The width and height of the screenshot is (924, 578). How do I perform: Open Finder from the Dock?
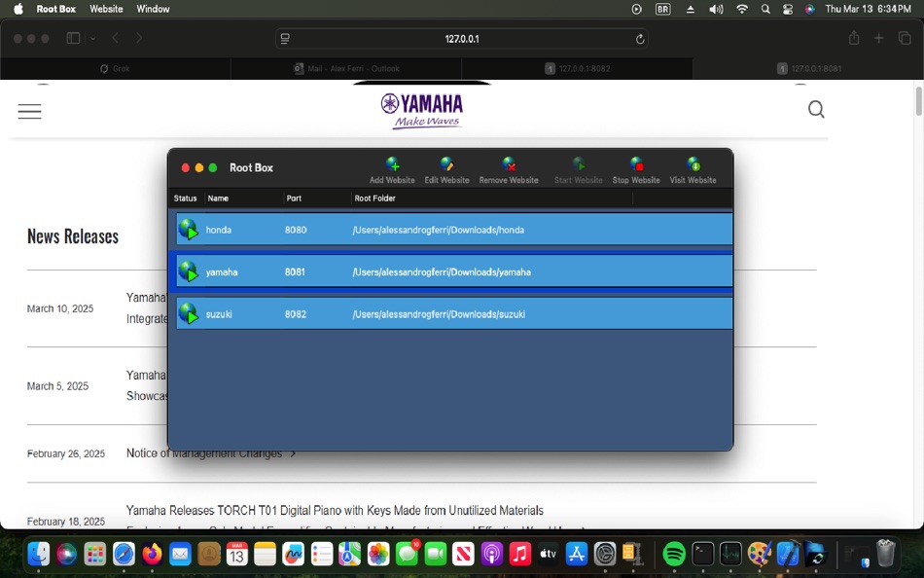click(x=39, y=554)
